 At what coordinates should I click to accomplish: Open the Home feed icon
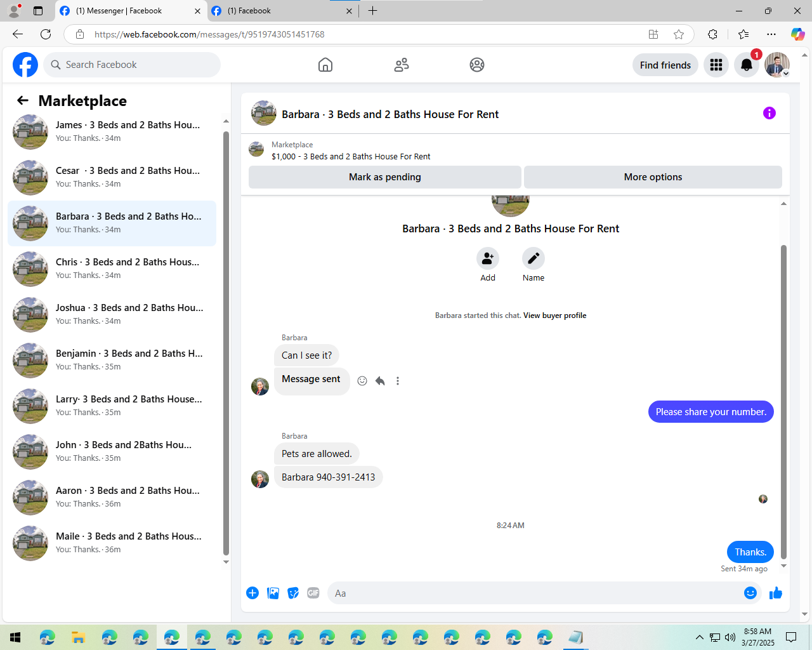(x=325, y=65)
